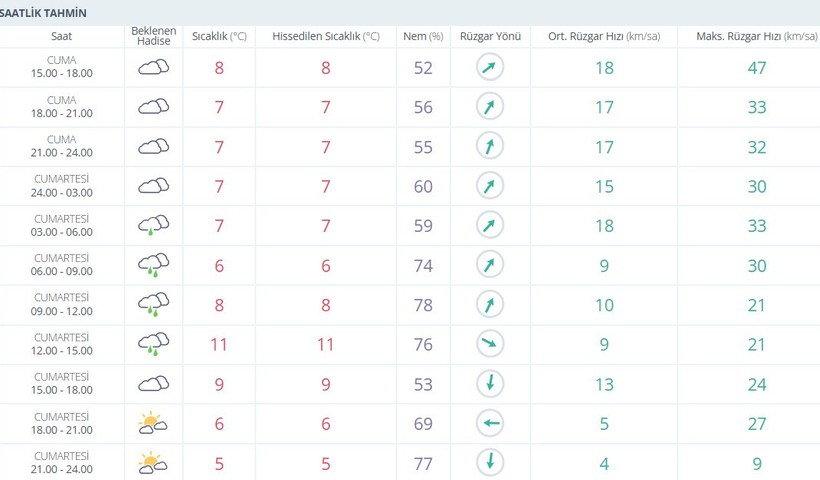The width and height of the screenshot is (820, 480).
Task: Click the wind direction arrow for Cumartesi 12.00 - 15.00
Action: pyautogui.click(x=490, y=344)
